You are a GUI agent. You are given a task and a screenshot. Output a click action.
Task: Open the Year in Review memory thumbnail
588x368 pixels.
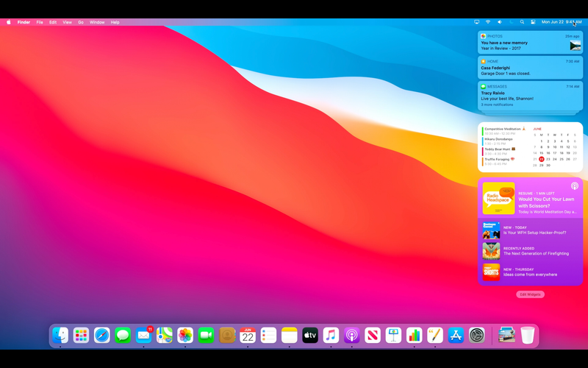pos(575,46)
